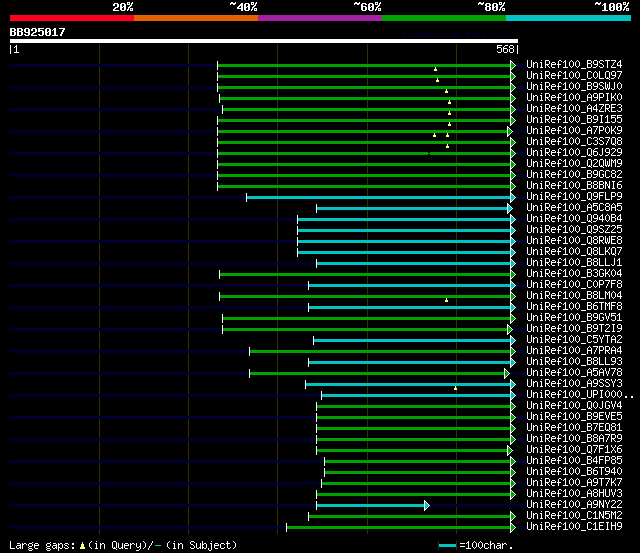Select the UniRef100_Q940B4 label

pos(574,219)
